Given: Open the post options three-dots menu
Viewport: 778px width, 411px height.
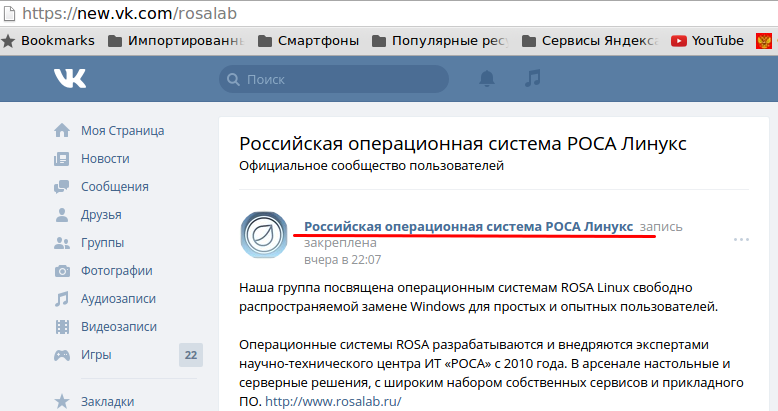Looking at the screenshot, I should (x=741, y=240).
